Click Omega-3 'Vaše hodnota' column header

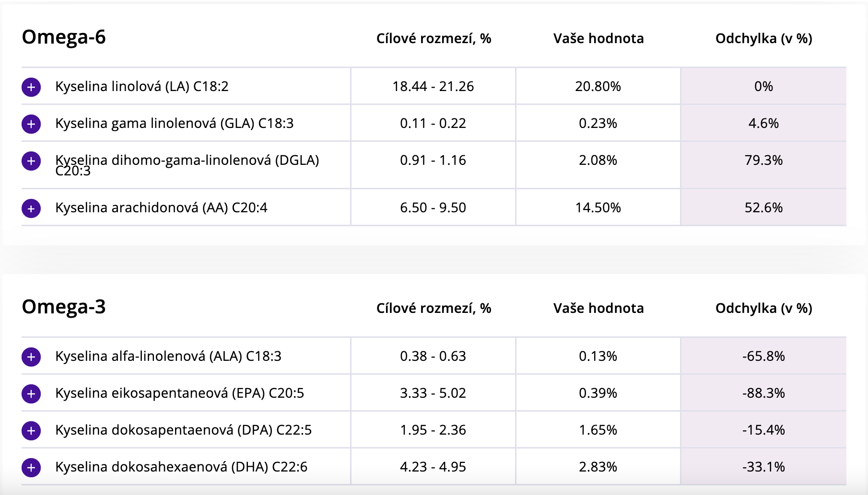point(598,308)
